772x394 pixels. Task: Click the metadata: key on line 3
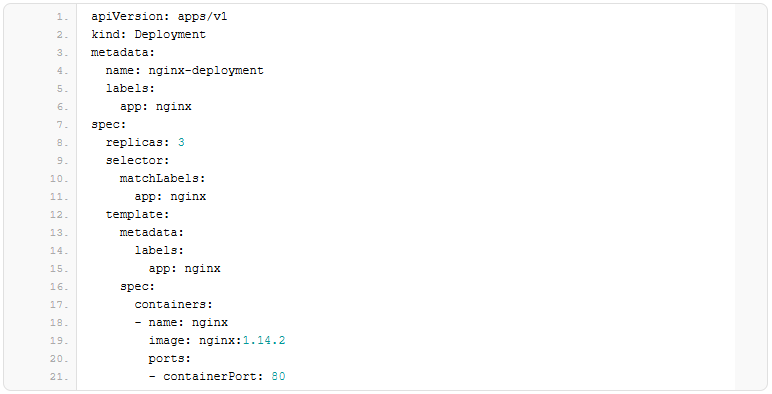(123, 53)
